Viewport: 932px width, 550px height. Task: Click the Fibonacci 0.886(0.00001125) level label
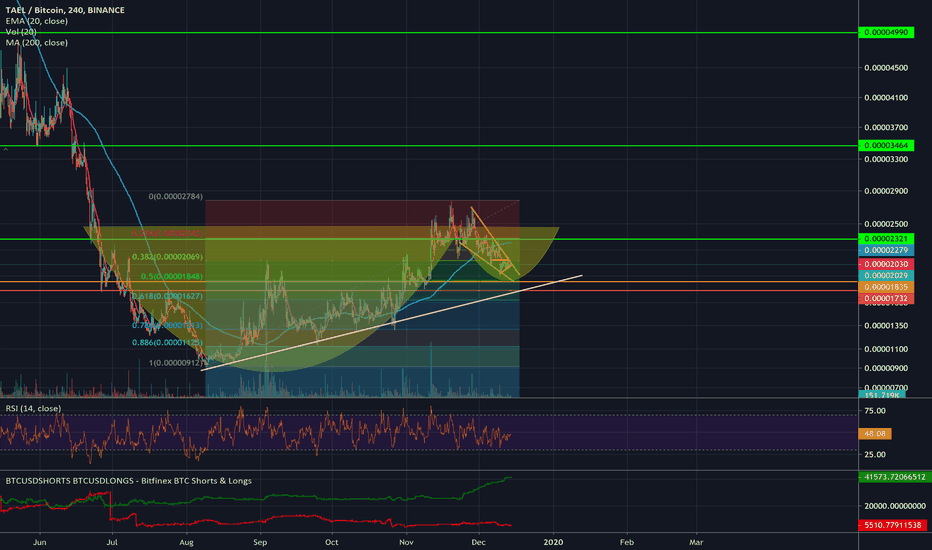tap(167, 343)
